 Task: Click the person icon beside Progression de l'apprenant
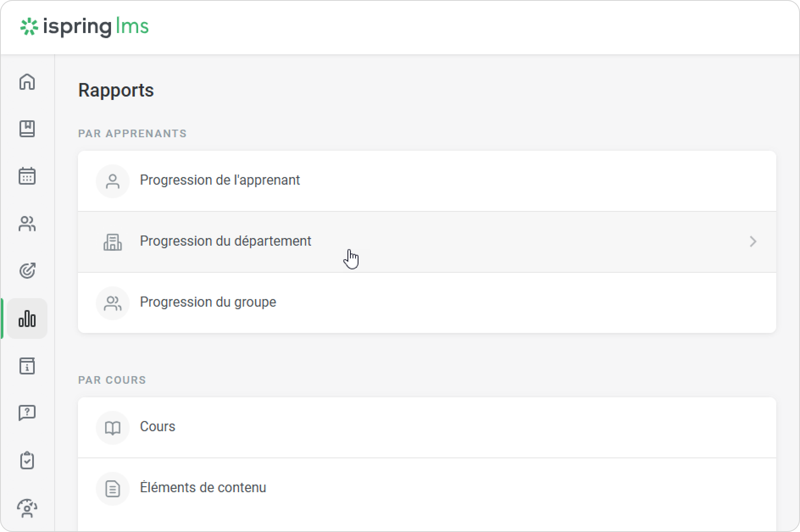tap(113, 181)
